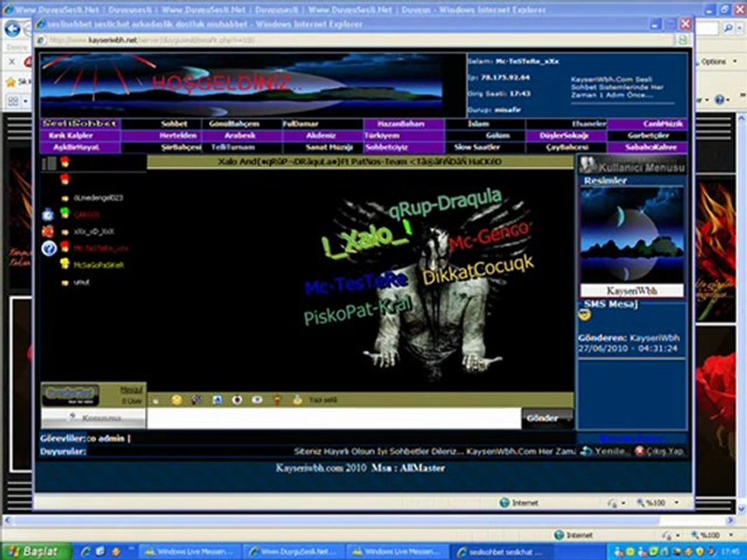Screen dimensions: 747x560
Task: Select user McSaGoPaSKraR in user list
Action: [x=99, y=265]
